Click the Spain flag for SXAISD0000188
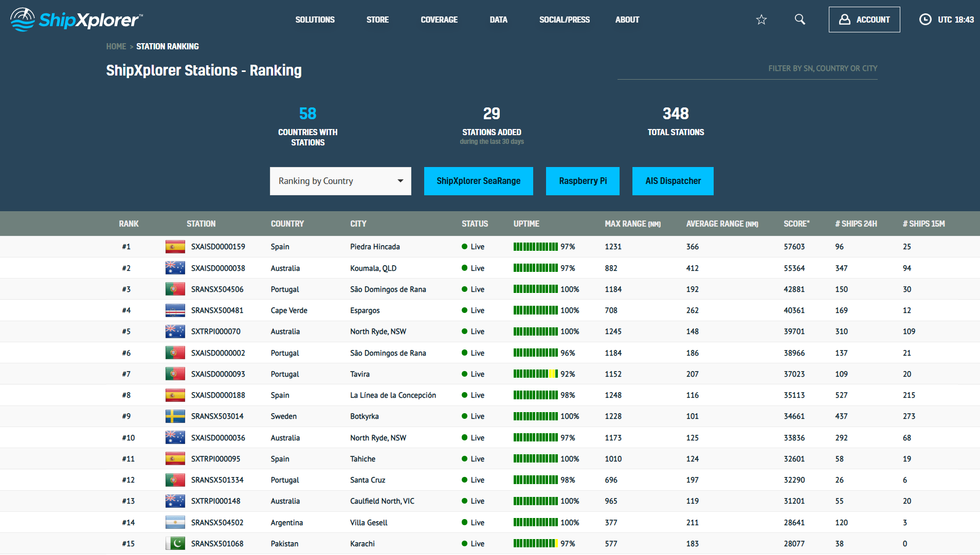The height and width of the screenshot is (555, 980). click(x=175, y=395)
